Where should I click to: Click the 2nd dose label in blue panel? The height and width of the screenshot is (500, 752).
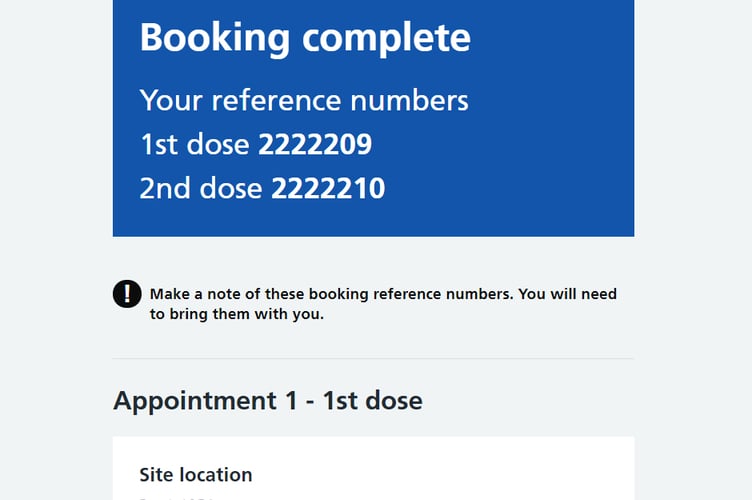coord(201,188)
